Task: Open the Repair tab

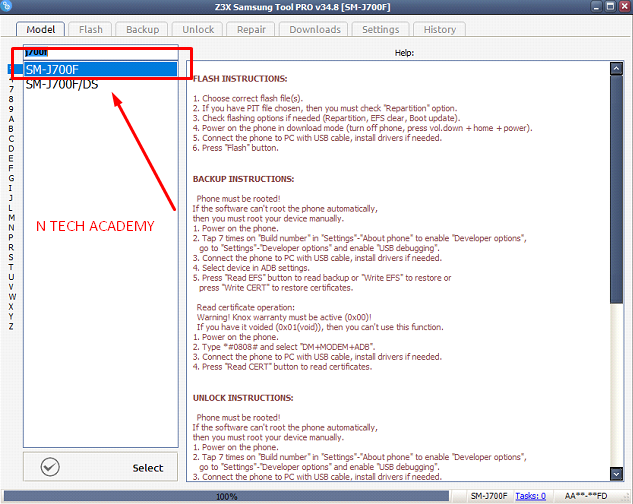Action: [251, 29]
